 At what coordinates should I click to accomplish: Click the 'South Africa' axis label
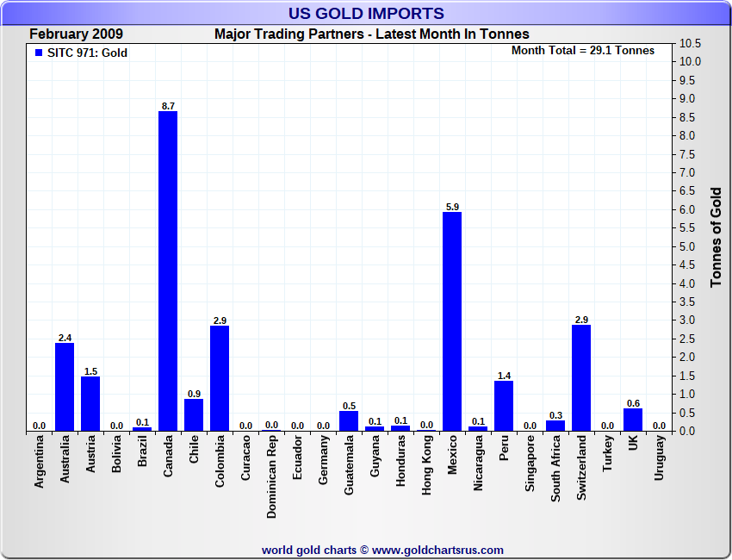click(555, 469)
